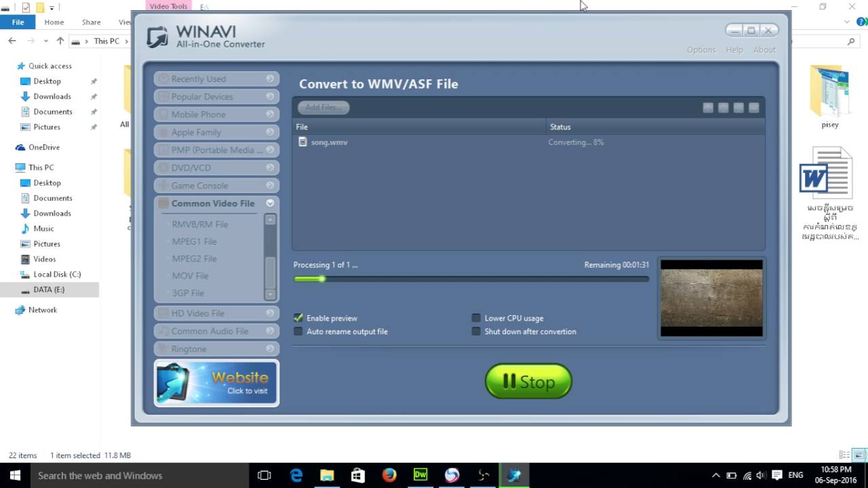Collapse the Common Video File arrow
868x488 pixels.
[x=270, y=203]
